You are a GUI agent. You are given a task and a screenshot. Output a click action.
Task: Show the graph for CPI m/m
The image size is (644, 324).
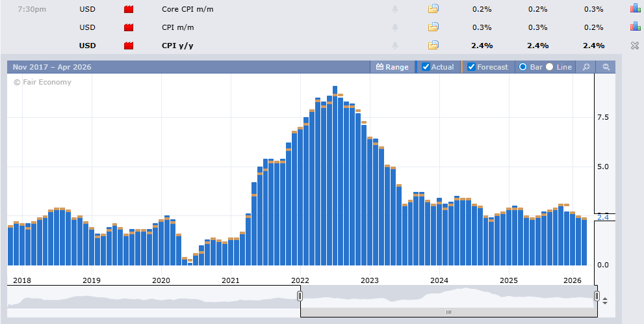click(x=635, y=27)
